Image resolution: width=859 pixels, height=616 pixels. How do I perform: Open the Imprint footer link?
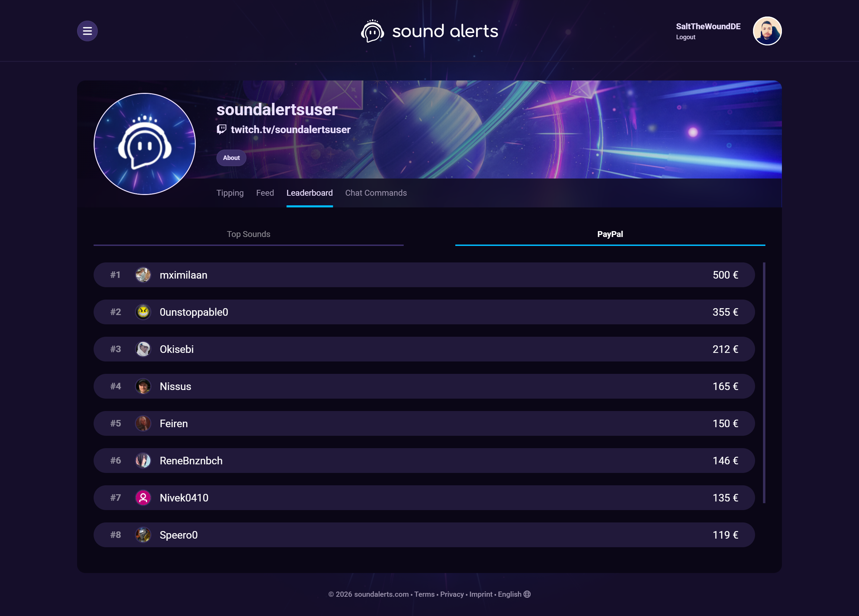coord(481,594)
